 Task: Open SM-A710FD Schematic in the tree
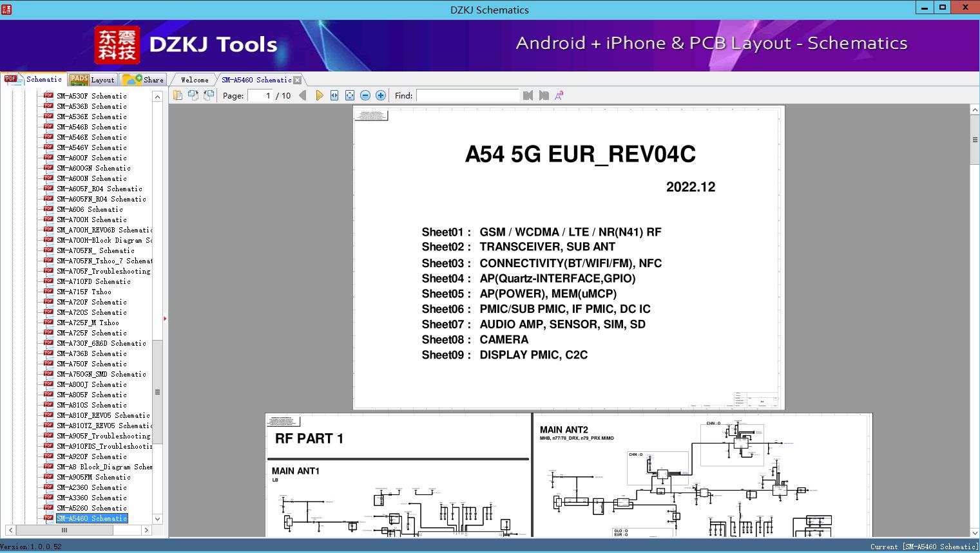[93, 281]
